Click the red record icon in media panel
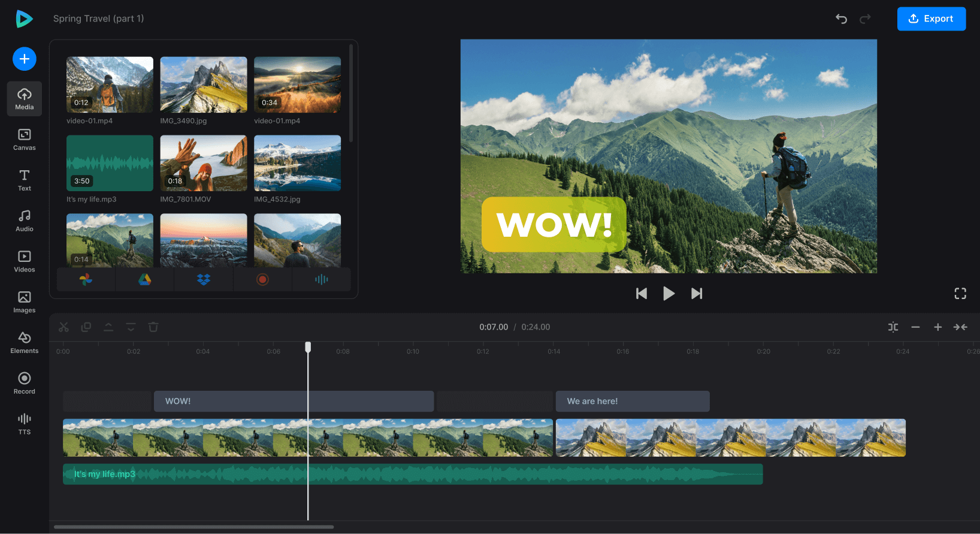 point(262,279)
